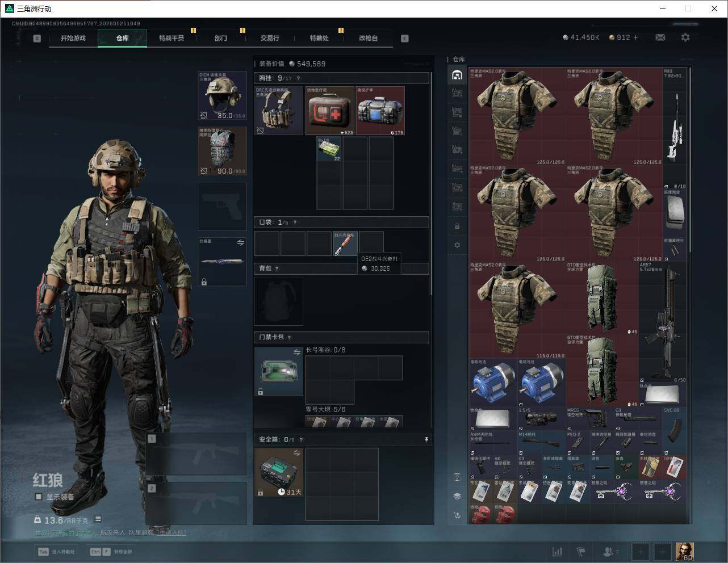The width and height of the screenshot is (728, 563).
Task: Go to the 交易行 tab
Action: coord(270,39)
